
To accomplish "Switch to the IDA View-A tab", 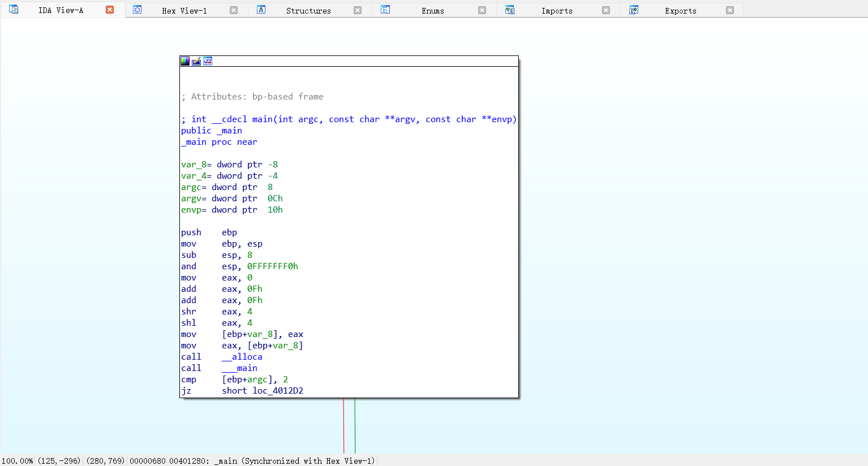I will point(61,10).
